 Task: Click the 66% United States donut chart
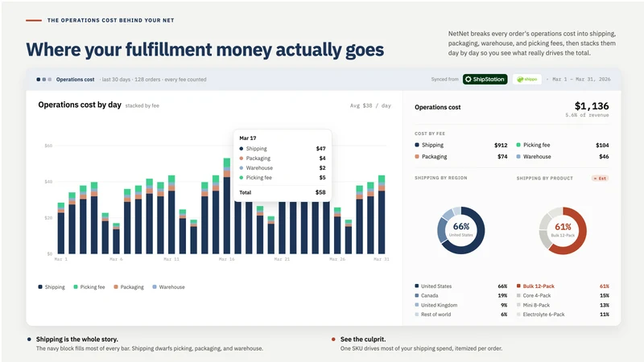click(x=460, y=230)
